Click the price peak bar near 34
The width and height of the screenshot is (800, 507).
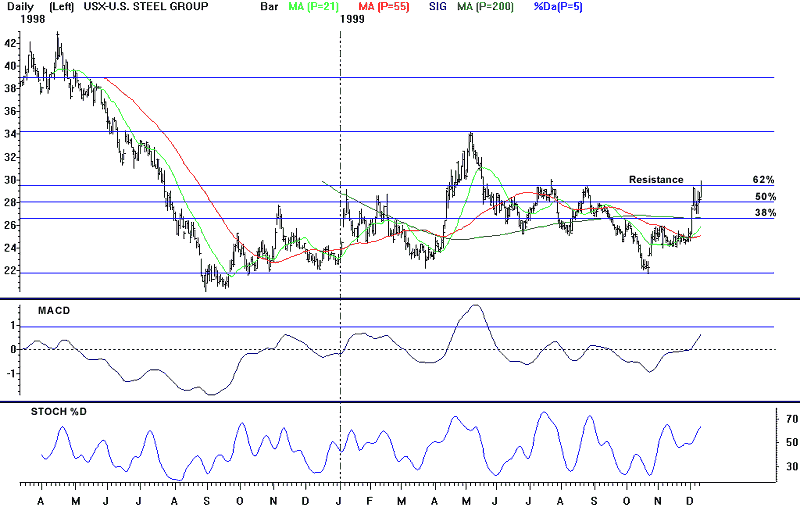point(471,140)
